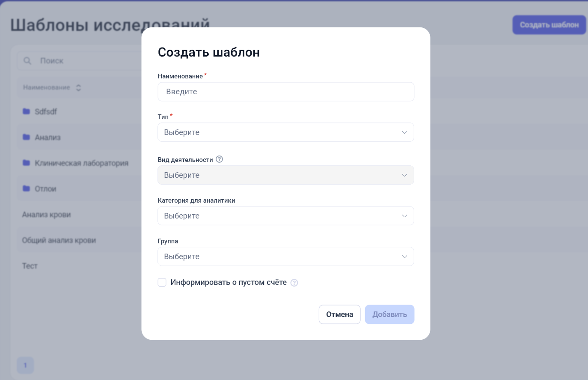This screenshot has width=588, height=380.
Task: Select page 1 in pagination
Action: pyautogui.click(x=25, y=365)
